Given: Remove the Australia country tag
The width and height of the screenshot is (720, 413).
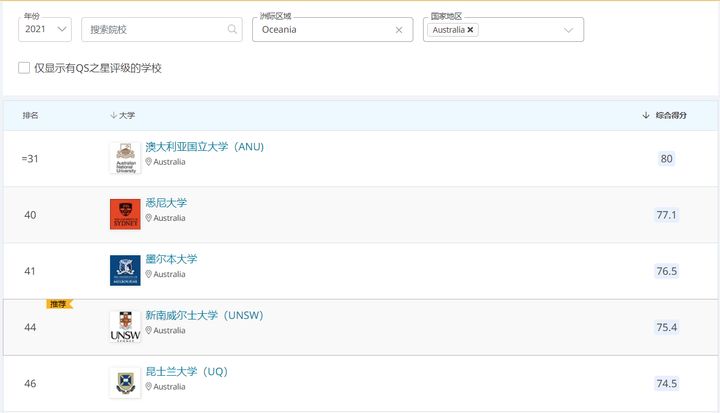Looking at the screenshot, I should coord(470,30).
